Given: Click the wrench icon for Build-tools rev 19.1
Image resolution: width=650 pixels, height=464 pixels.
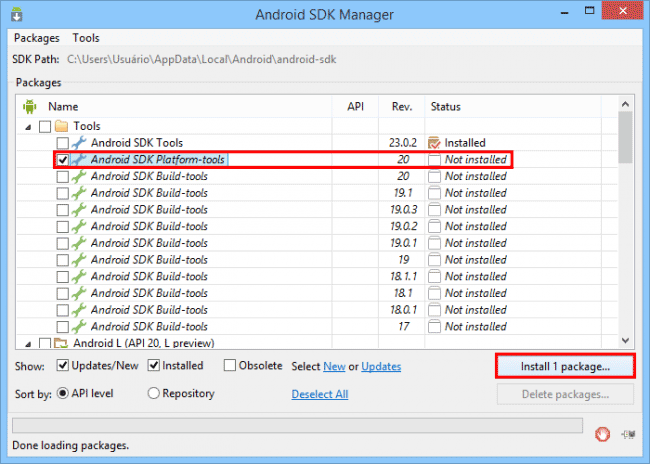Looking at the screenshot, I should tap(79, 193).
